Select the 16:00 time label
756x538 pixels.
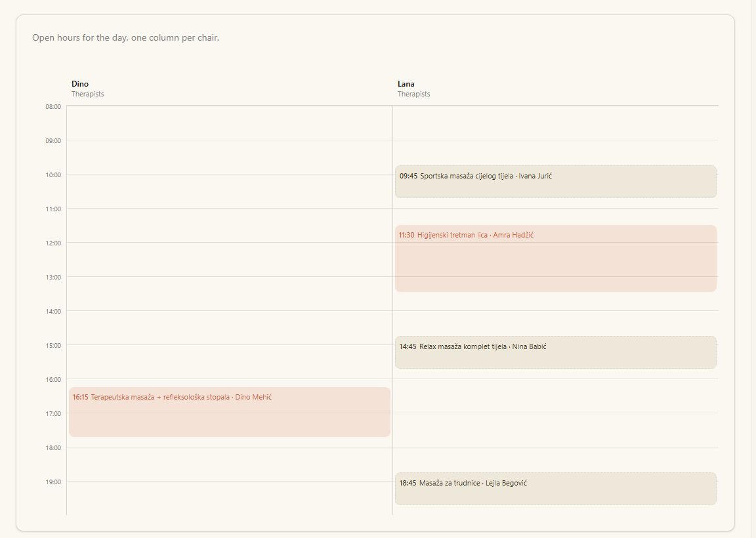point(54,379)
